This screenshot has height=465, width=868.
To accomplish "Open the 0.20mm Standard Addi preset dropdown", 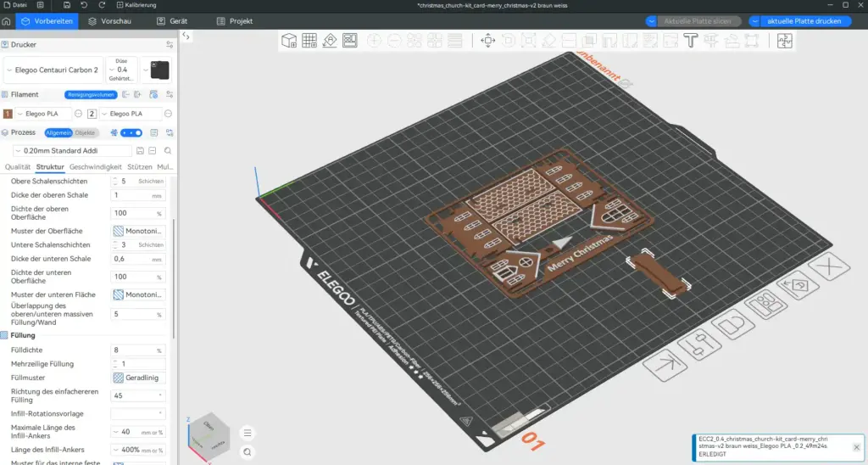I will point(72,151).
